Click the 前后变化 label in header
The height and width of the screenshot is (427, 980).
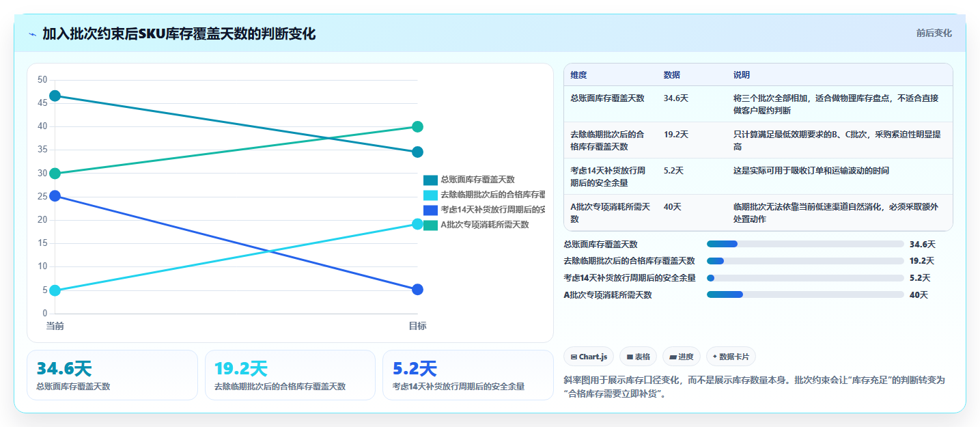click(934, 33)
